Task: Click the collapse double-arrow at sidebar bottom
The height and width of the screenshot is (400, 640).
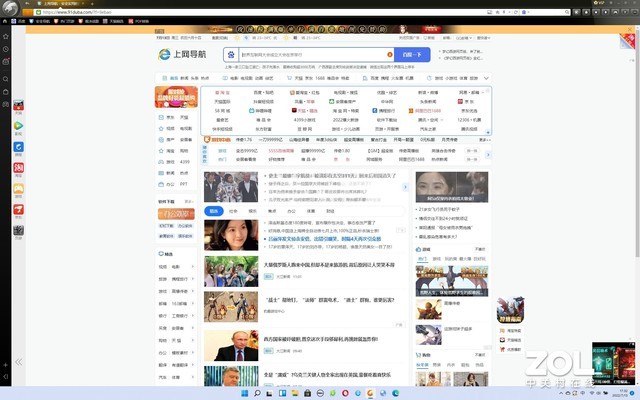Action: (19, 362)
